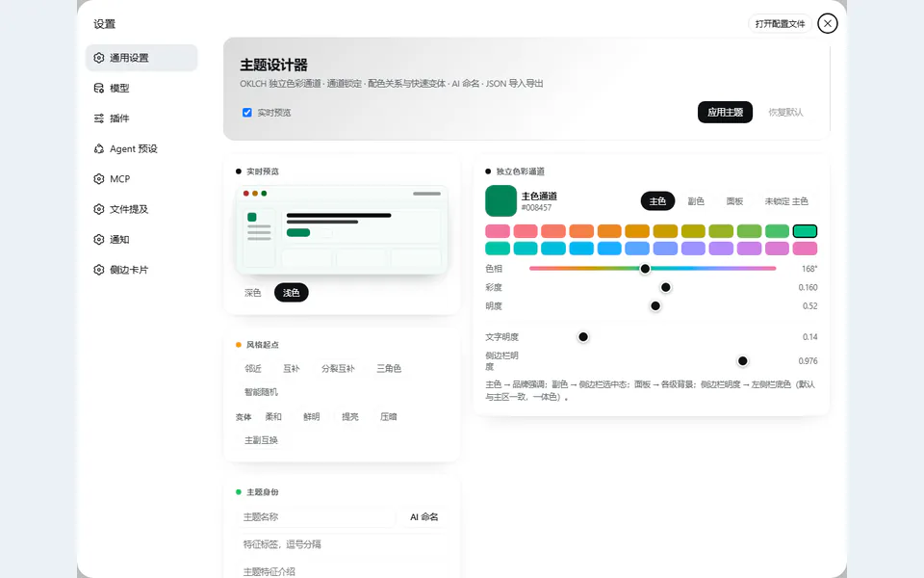The width and height of the screenshot is (924, 578).
Task: Click the 应用主题 button
Action: [x=725, y=112]
